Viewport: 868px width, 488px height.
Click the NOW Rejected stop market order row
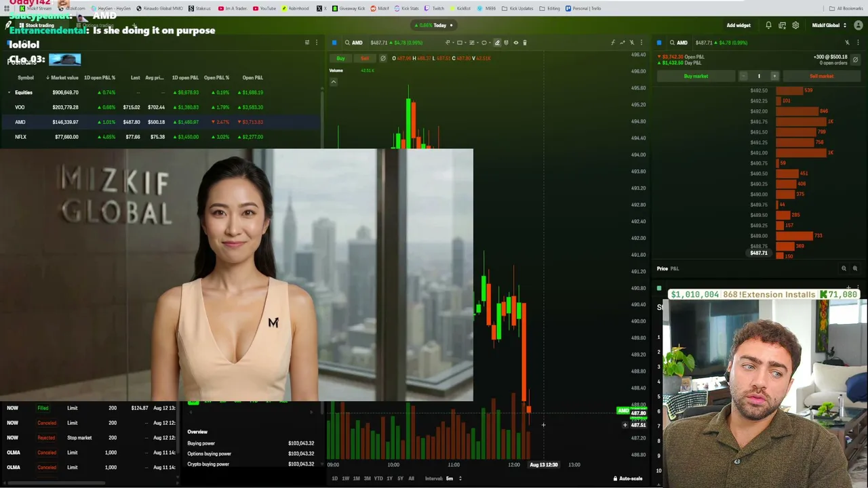pyautogui.click(x=92, y=438)
